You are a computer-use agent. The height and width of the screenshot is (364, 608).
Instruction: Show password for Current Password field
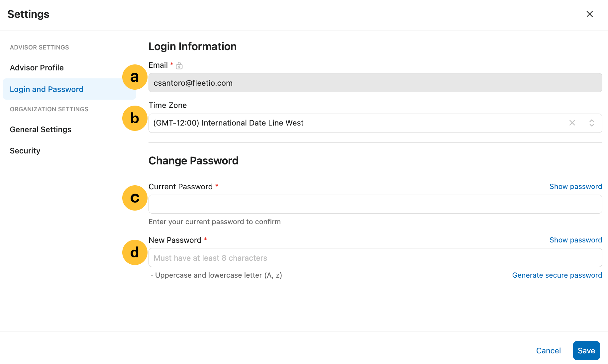point(575,187)
